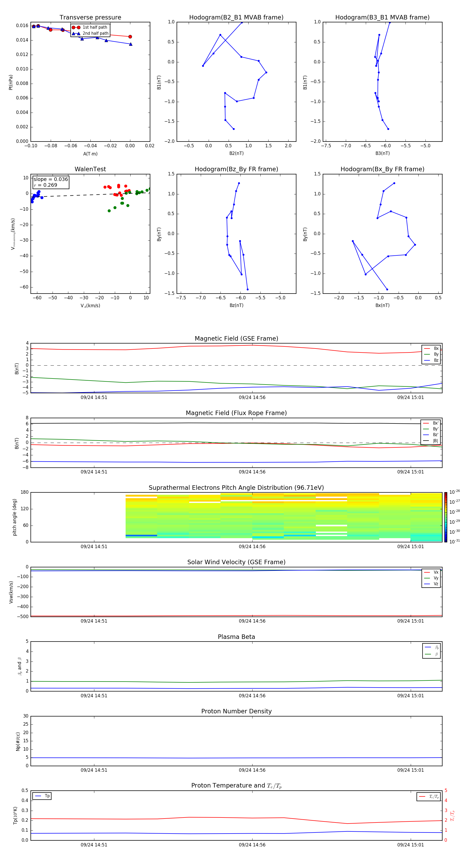Click the 'Magnetic Field (GSE Frame)' title
This screenshot has width=473, height=868.
click(x=236, y=339)
